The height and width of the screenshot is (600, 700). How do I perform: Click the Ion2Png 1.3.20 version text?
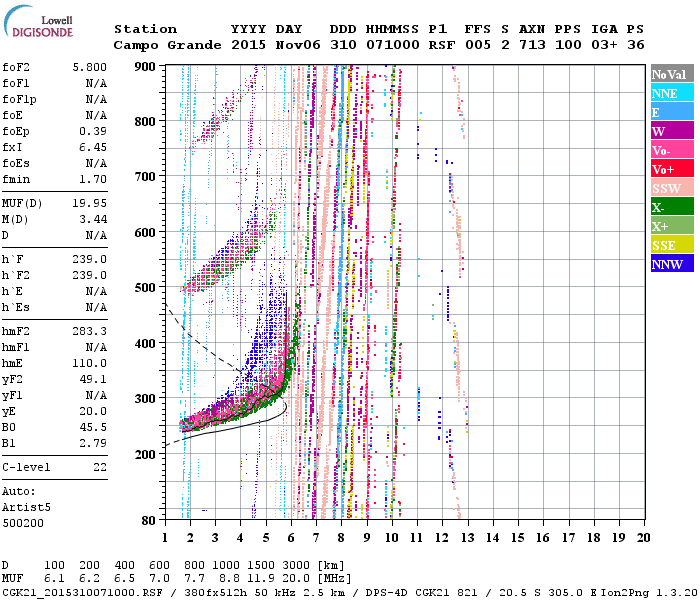pos(650,593)
